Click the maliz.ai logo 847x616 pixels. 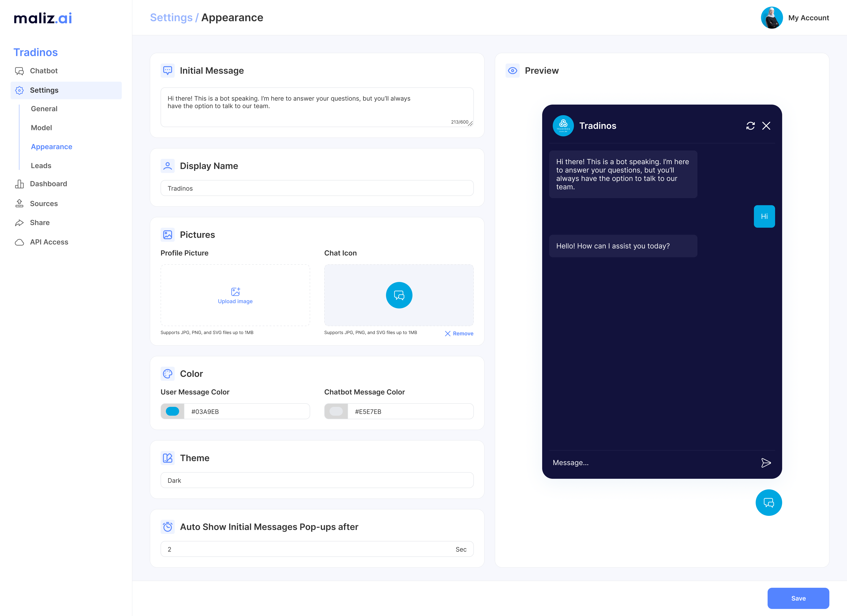[x=43, y=18]
